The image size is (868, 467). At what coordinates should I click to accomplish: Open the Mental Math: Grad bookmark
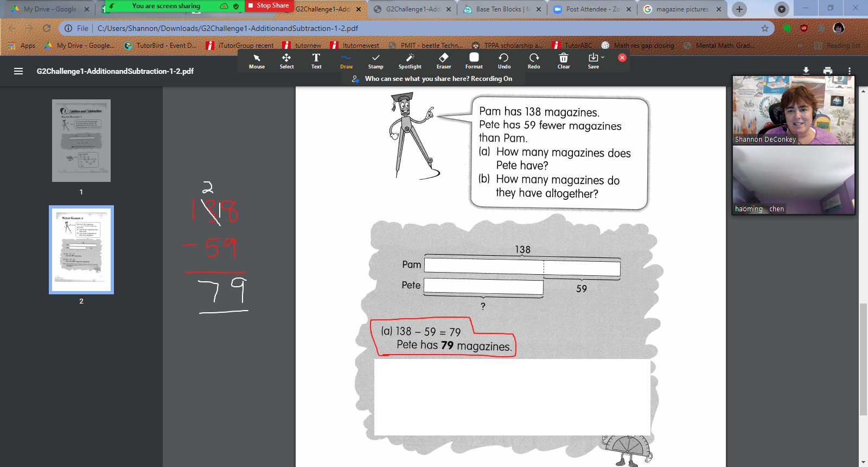pos(719,46)
